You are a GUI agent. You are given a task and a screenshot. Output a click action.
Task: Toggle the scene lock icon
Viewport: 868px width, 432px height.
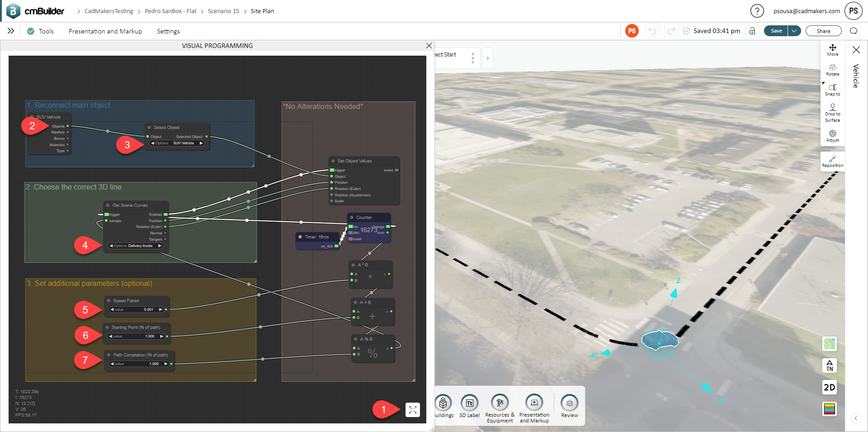point(752,31)
